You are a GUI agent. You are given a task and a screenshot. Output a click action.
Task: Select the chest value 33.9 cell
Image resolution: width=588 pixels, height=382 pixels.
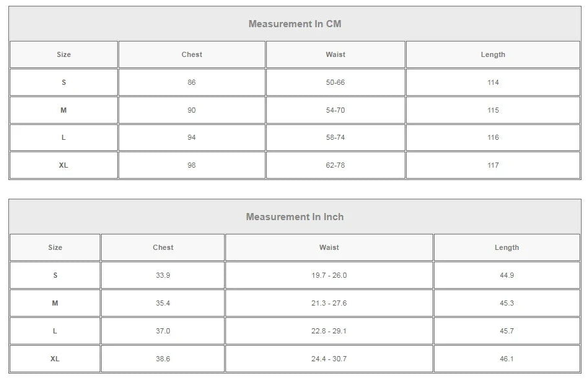click(163, 275)
